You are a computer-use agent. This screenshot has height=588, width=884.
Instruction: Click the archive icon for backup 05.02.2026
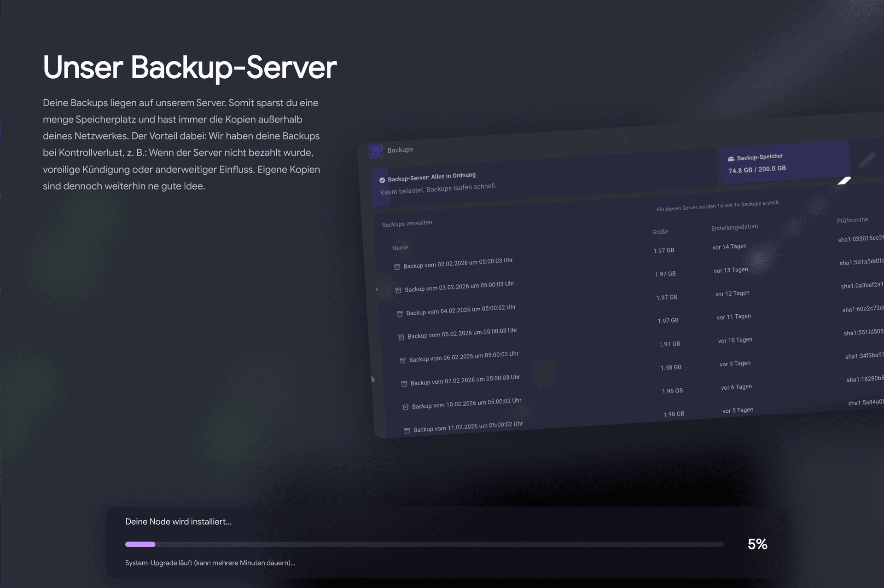(401, 337)
